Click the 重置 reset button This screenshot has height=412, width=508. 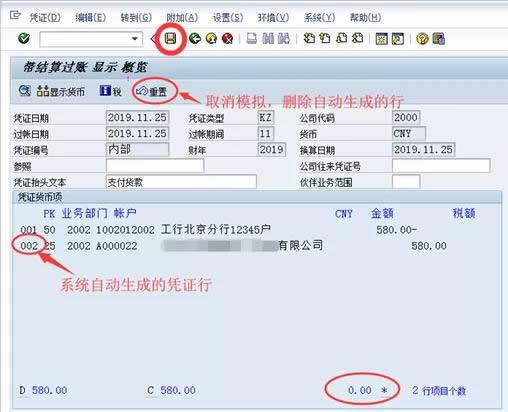152,91
